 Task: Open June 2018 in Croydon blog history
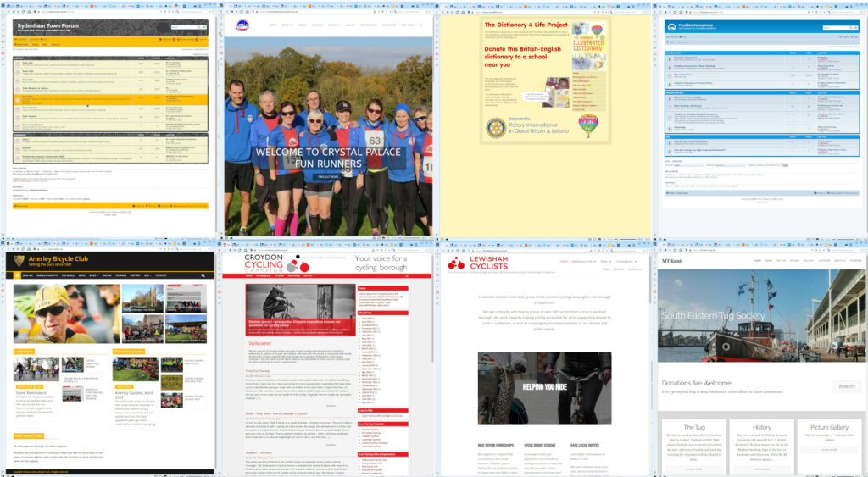click(x=368, y=319)
